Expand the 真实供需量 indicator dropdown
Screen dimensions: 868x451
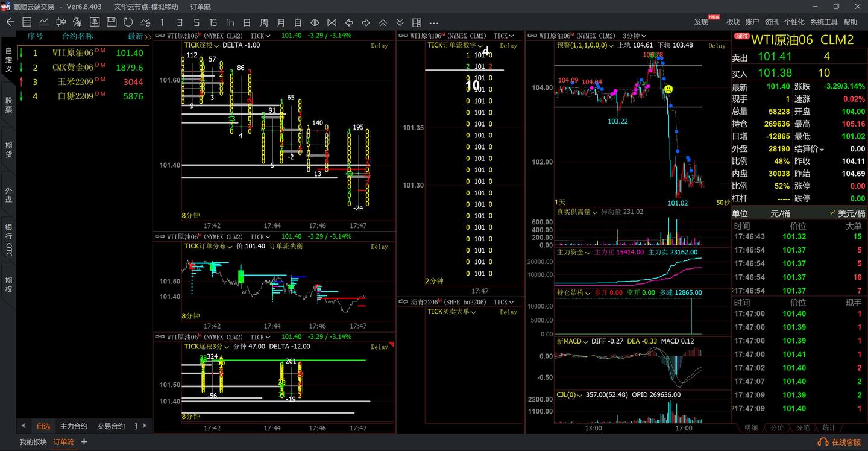point(577,212)
